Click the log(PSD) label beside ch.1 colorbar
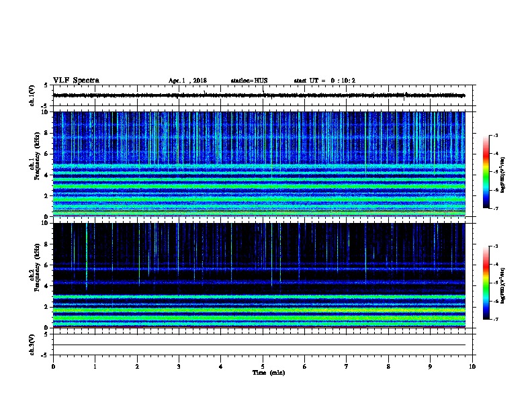 click(502, 175)
